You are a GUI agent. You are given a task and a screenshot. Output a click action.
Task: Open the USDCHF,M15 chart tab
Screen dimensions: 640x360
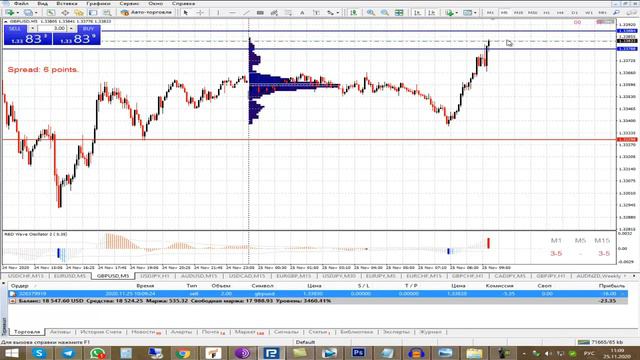(26, 276)
